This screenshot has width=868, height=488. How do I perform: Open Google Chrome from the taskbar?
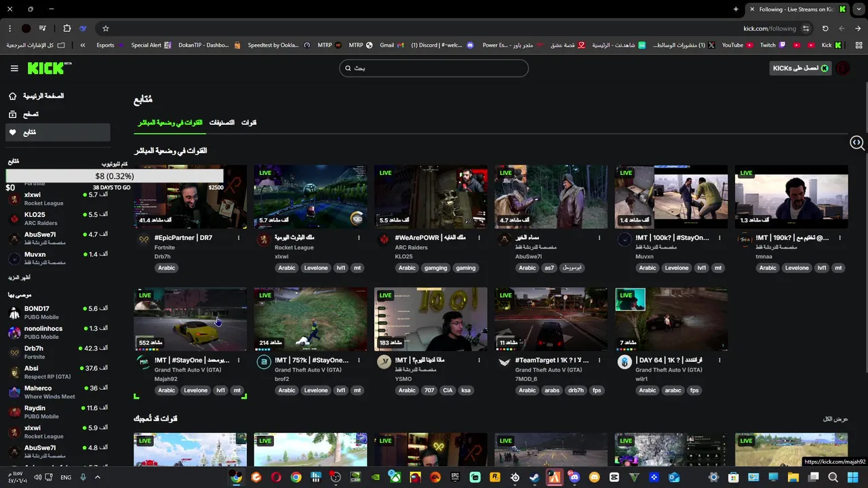coord(296,477)
